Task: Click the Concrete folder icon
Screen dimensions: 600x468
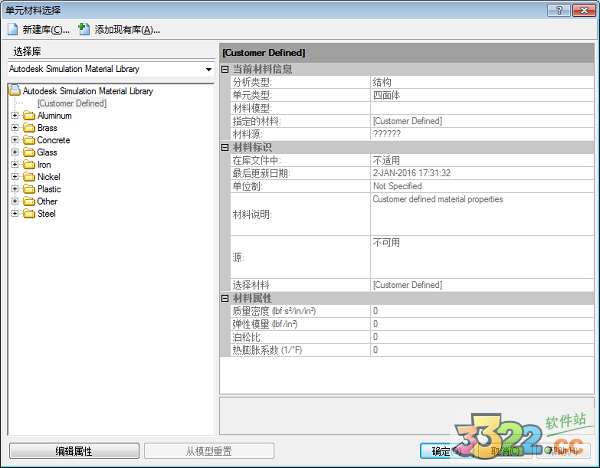Action: click(x=29, y=140)
